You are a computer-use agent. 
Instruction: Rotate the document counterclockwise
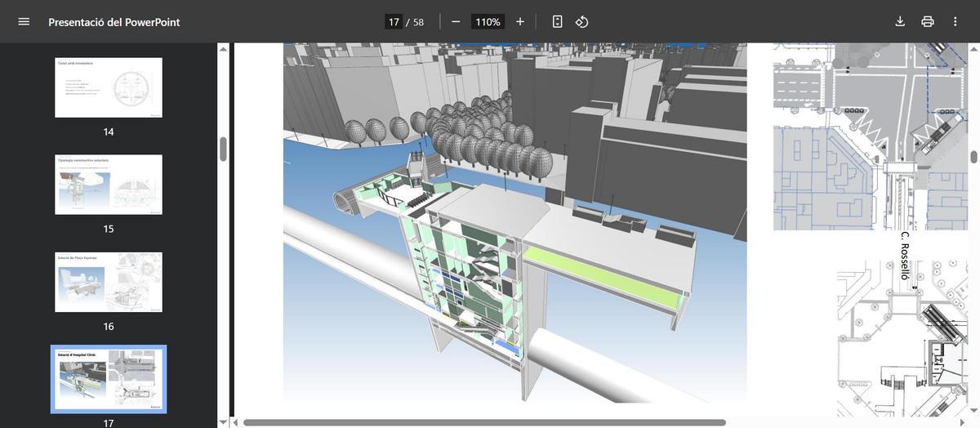(581, 21)
